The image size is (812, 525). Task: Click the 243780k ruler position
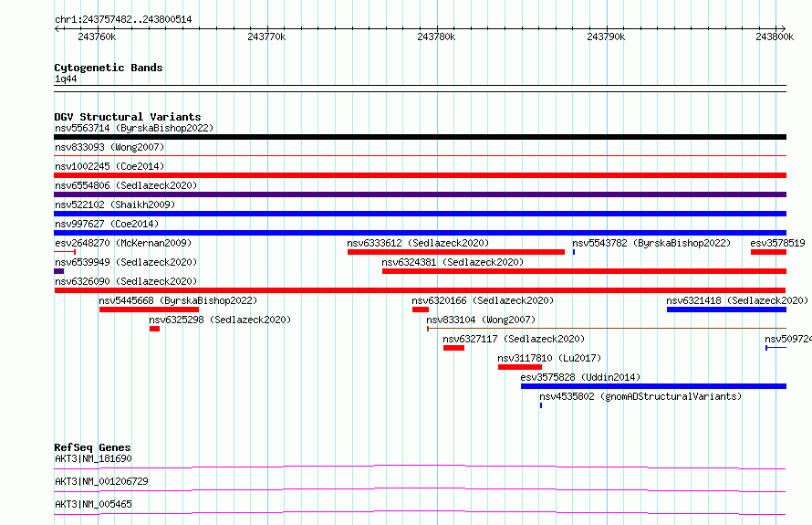click(x=436, y=37)
